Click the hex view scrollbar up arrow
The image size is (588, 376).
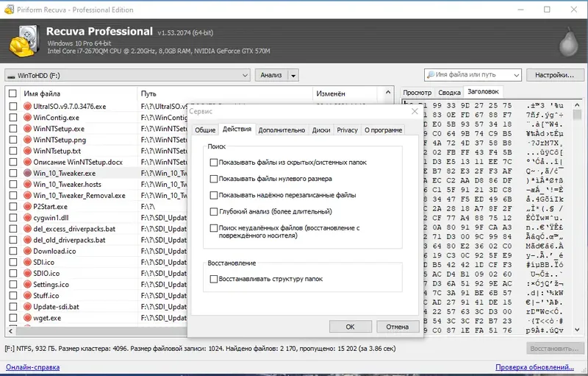coord(578,105)
